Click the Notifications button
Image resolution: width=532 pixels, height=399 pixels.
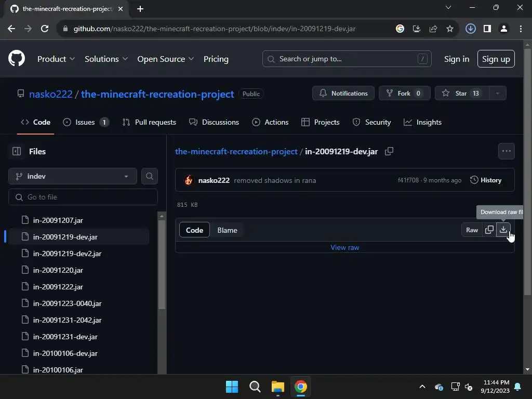coord(343,94)
